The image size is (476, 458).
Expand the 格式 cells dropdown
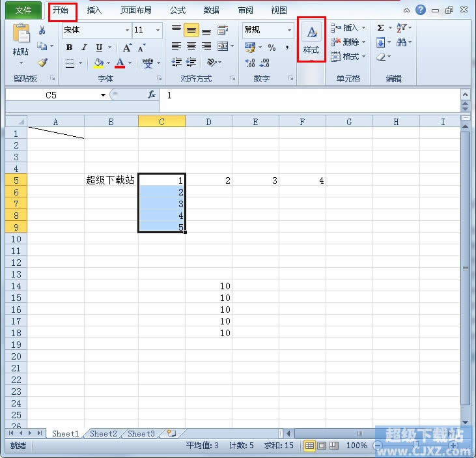[x=364, y=57]
